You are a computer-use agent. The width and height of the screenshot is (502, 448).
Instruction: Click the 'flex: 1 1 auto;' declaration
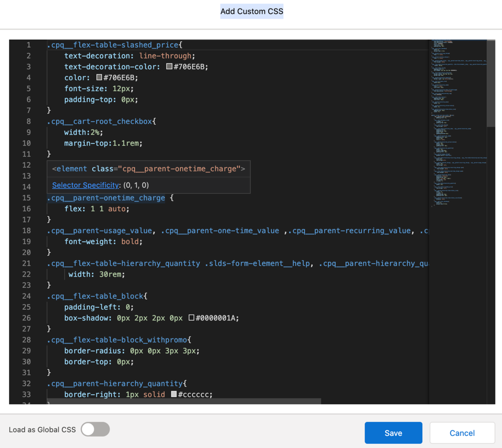97,209
